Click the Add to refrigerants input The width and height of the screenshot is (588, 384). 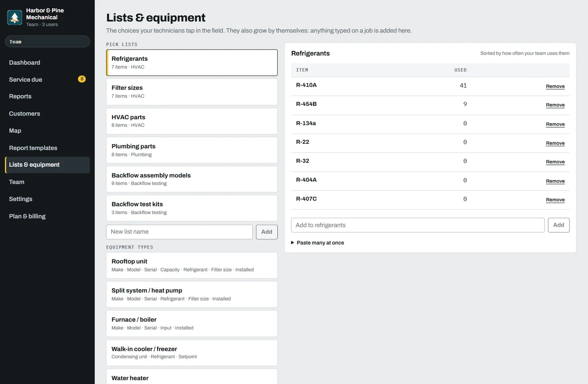click(418, 225)
